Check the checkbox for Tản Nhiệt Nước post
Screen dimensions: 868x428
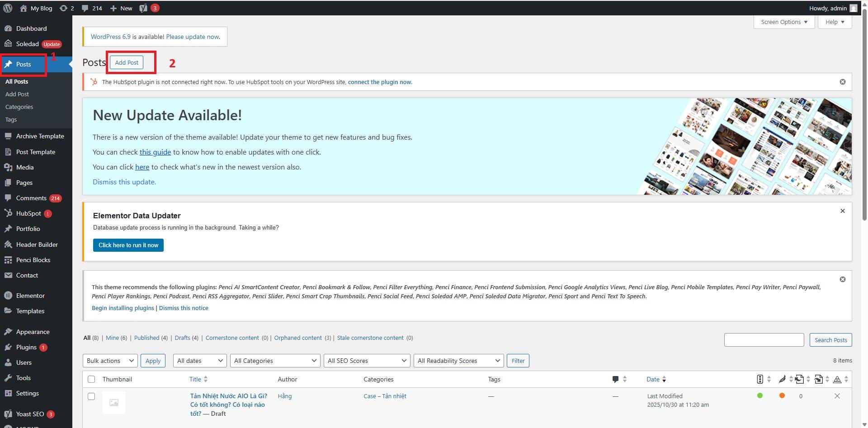pyautogui.click(x=91, y=396)
